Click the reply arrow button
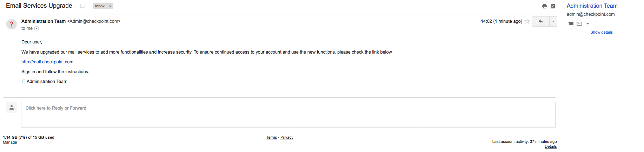This screenshot has width=644, height=152. [x=541, y=21]
